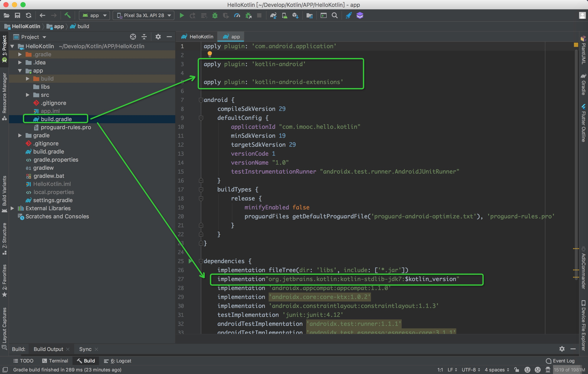
Task: Click the Open file folder icon in toolbar
Action: (7, 15)
